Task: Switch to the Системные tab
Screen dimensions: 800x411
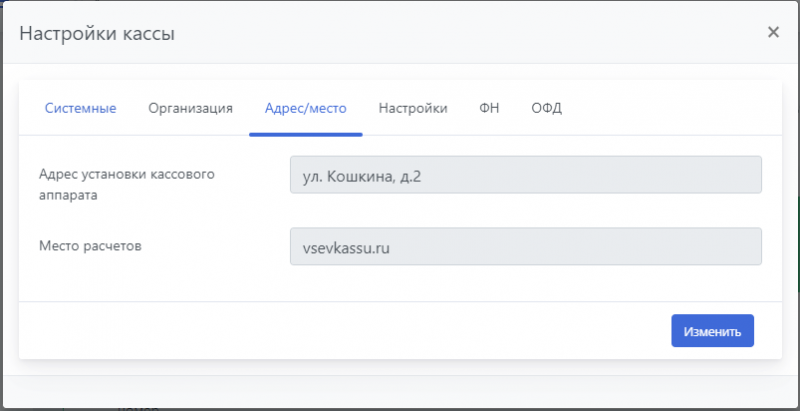Action: click(x=80, y=108)
